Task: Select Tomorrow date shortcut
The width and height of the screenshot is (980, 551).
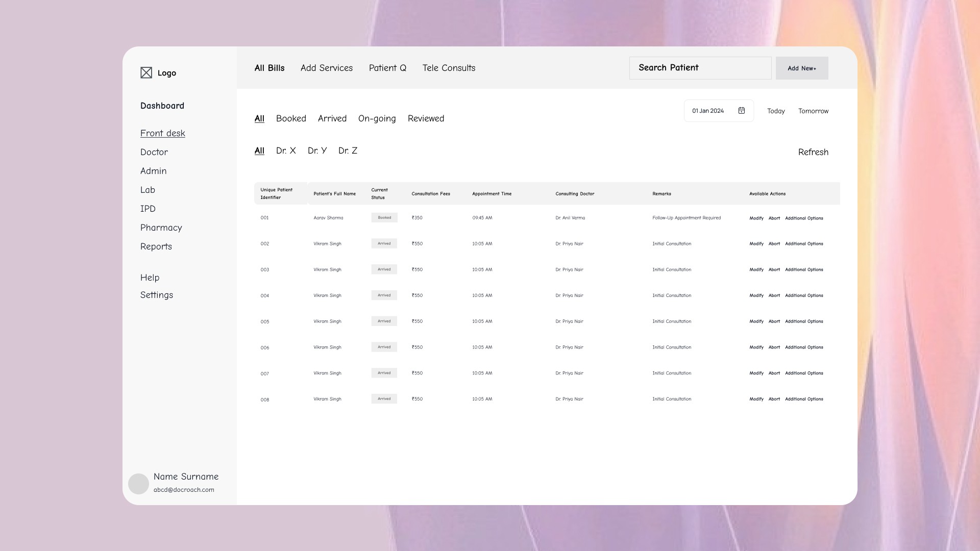Action: point(813,111)
